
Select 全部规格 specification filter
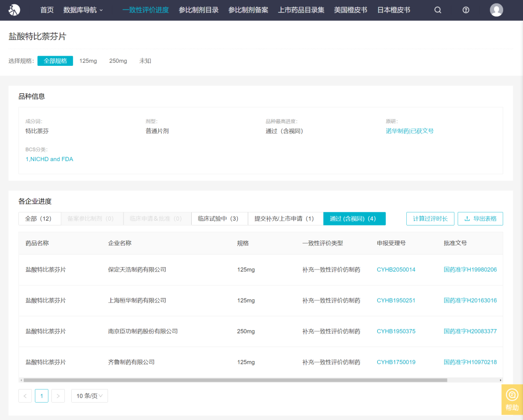click(x=55, y=60)
